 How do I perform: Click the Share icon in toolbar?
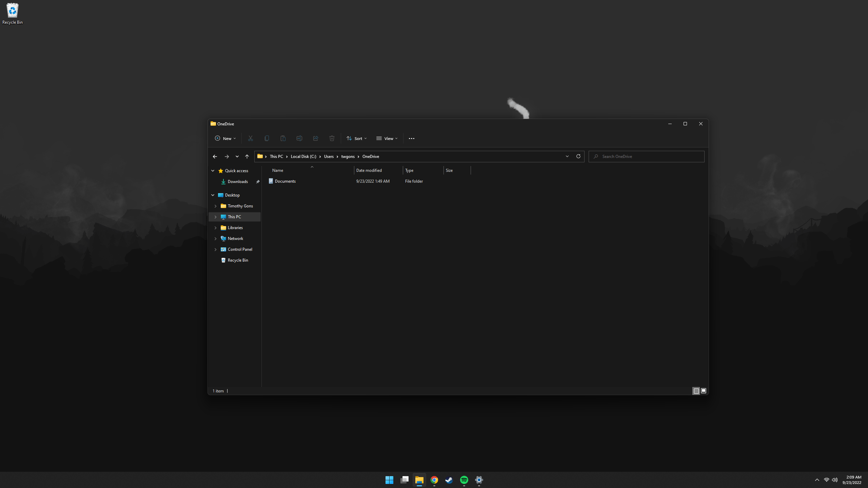click(316, 138)
